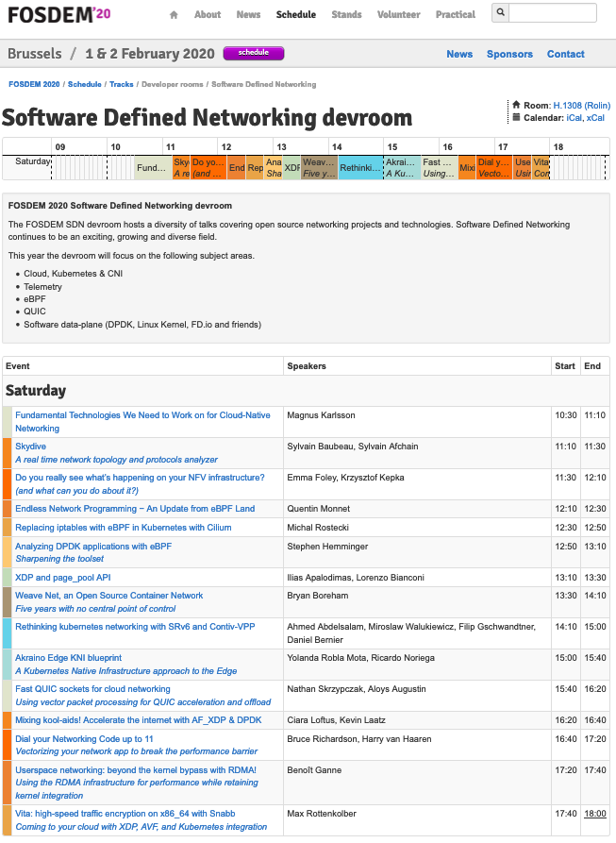Click the FOSDEM'20 logo
This screenshot has height=843, width=616.
(x=59, y=14)
